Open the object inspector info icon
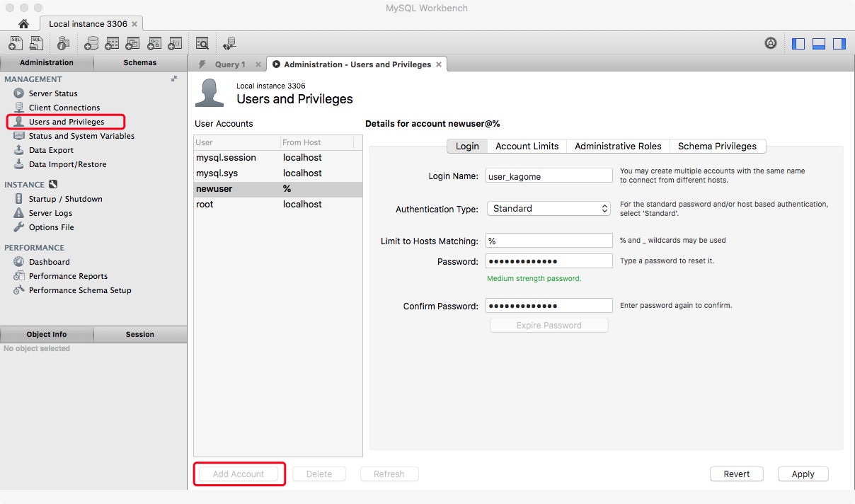855x504 pixels. pyautogui.click(x=63, y=44)
